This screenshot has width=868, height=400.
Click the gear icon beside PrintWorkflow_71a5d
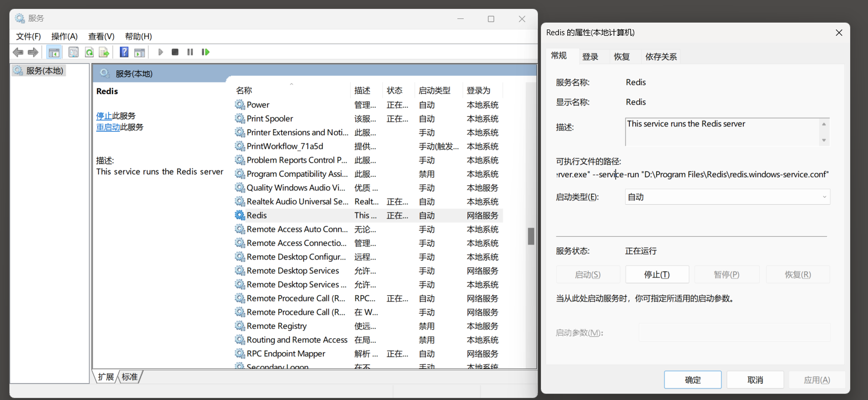[240, 146]
